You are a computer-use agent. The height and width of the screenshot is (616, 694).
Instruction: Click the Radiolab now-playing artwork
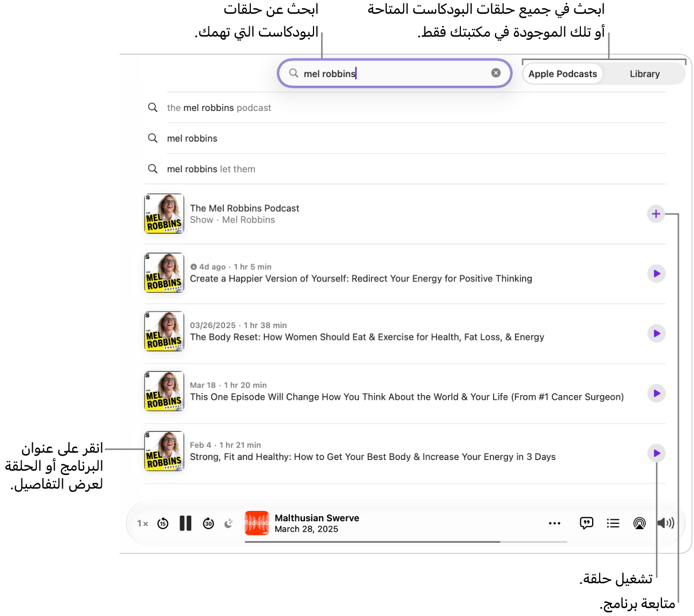257,523
